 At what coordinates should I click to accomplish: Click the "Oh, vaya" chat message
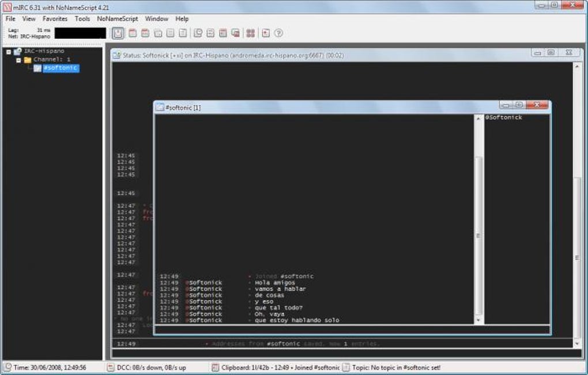[269, 314]
